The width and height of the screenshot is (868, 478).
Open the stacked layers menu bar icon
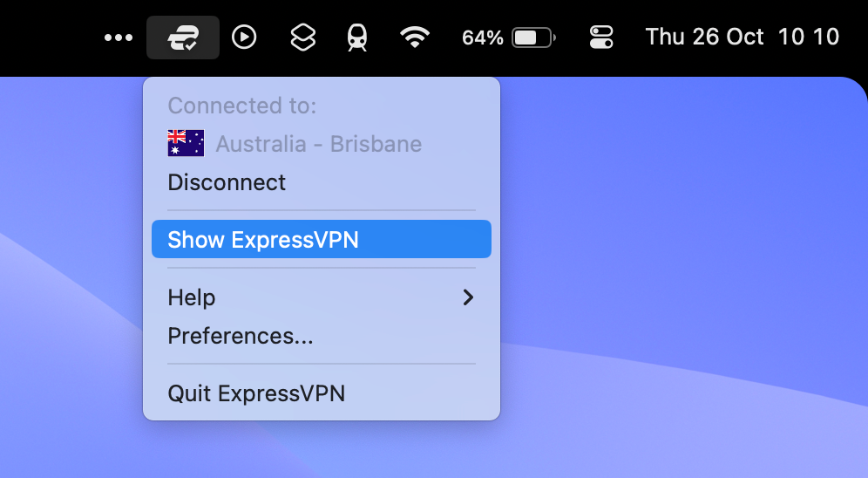pyautogui.click(x=302, y=38)
